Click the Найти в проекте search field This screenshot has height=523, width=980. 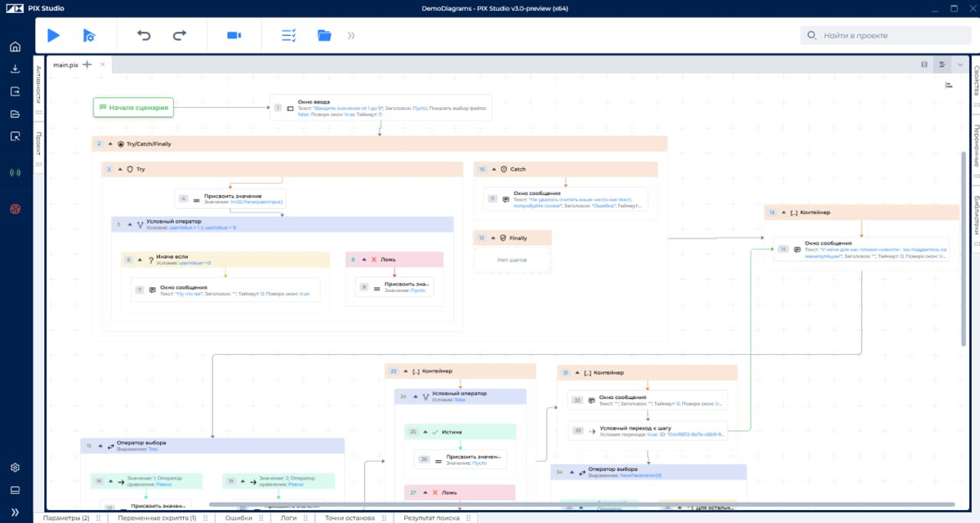coord(886,35)
